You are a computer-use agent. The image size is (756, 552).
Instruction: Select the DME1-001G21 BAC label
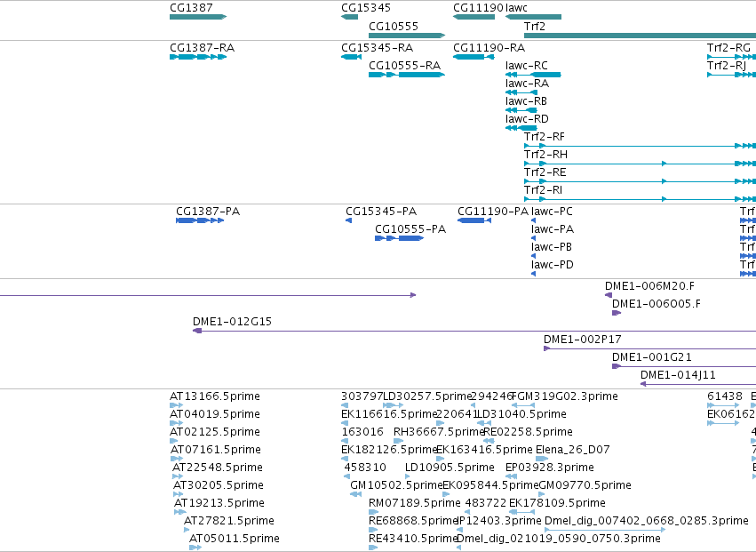pos(652,357)
